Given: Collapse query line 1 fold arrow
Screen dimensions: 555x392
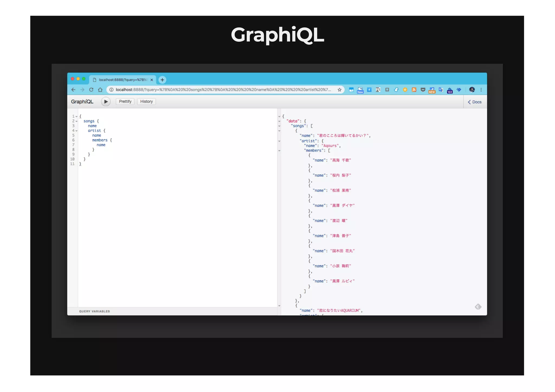Looking at the screenshot, I should (x=77, y=116).
